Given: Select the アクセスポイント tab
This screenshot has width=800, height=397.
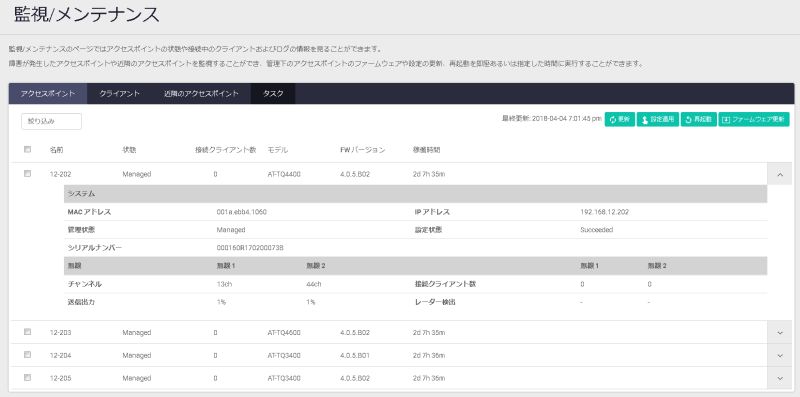Looking at the screenshot, I should click(x=48, y=94).
